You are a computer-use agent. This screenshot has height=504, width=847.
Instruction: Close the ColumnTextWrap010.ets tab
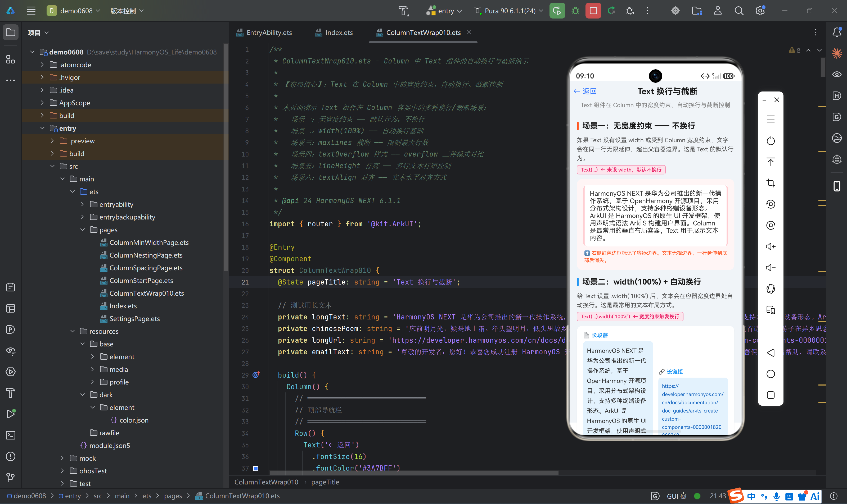point(469,32)
